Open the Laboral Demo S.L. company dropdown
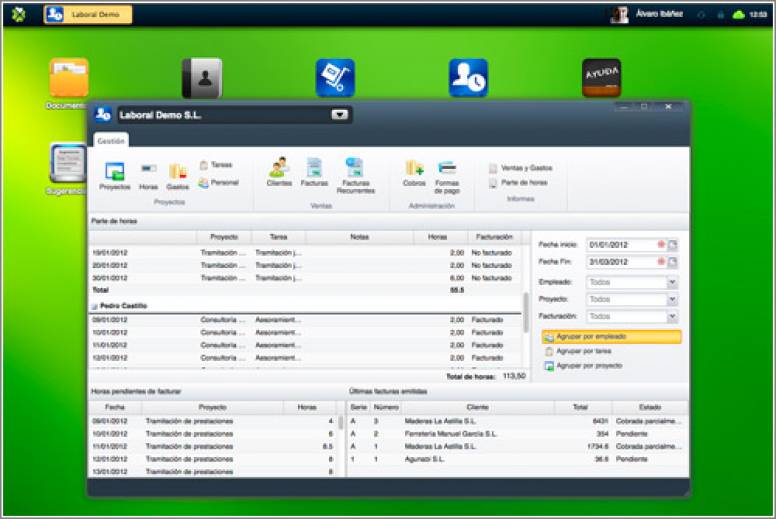Viewport: 776px width, 519px height. 340,115
